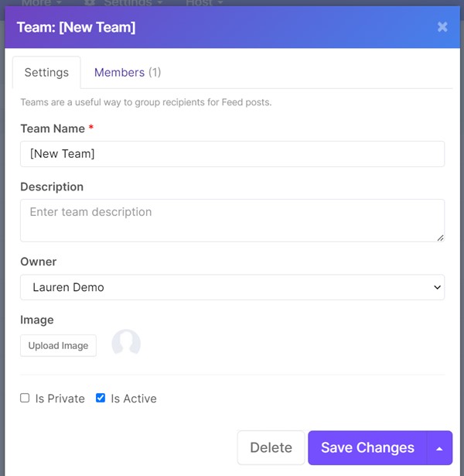
Task: Expand the Save Changes options caret
Action: pyautogui.click(x=440, y=447)
